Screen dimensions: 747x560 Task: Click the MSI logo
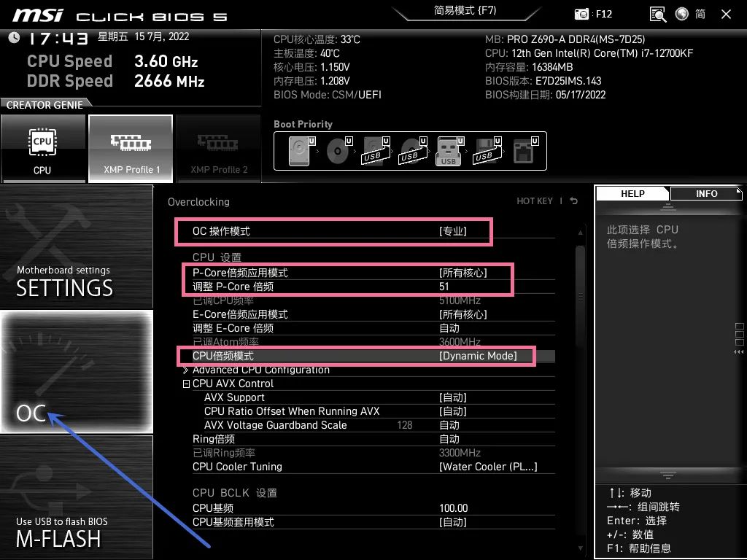(x=38, y=14)
